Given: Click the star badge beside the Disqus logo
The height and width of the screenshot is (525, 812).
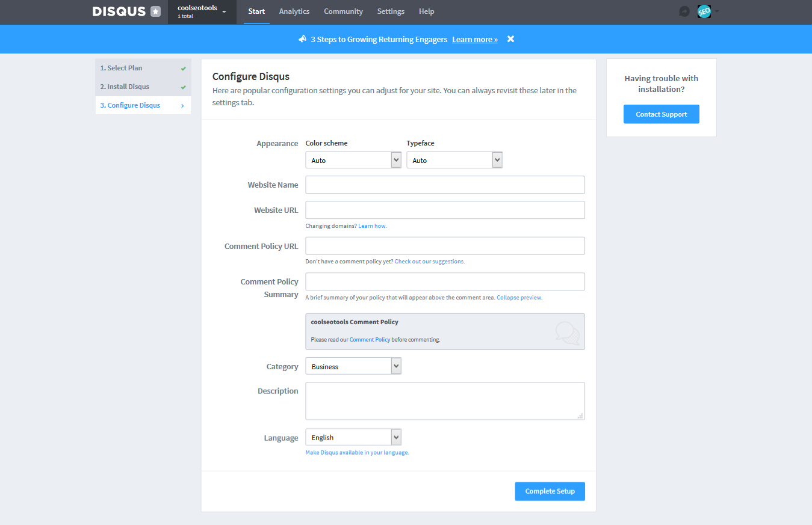Looking at the screenshot, I should [156, 11].
